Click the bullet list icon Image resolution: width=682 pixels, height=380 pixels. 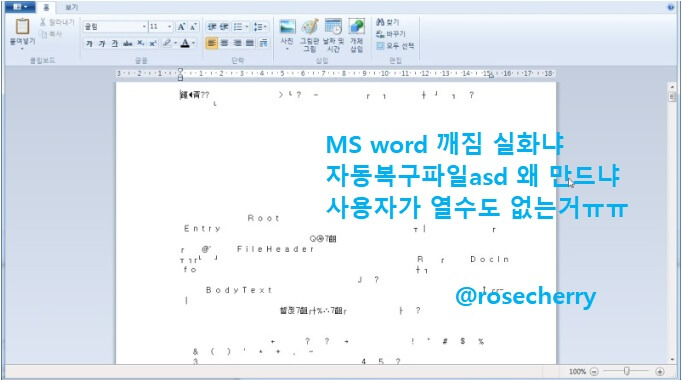[x=237, y=27]
